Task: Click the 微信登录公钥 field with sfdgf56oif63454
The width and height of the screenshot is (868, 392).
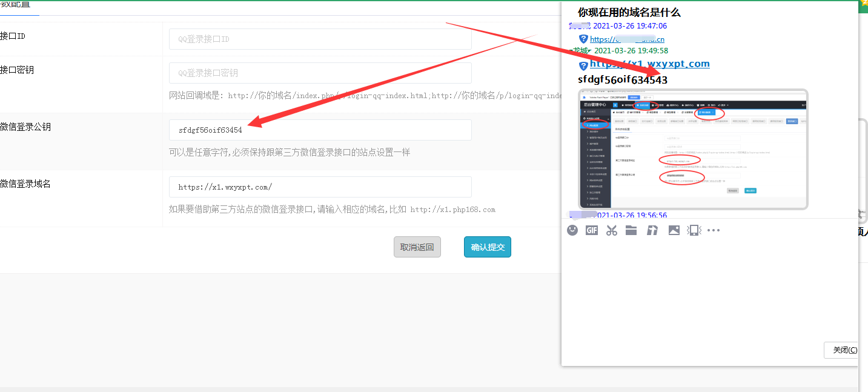Action: 320,130
